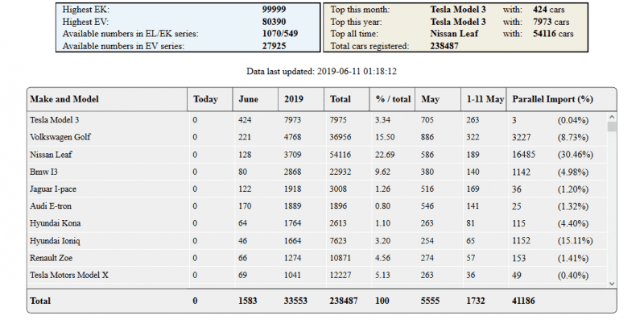This screenshot has width=644, height=328.
Task: Click Volkswagen Golf percentage (8.73%)
Action: 572,137
